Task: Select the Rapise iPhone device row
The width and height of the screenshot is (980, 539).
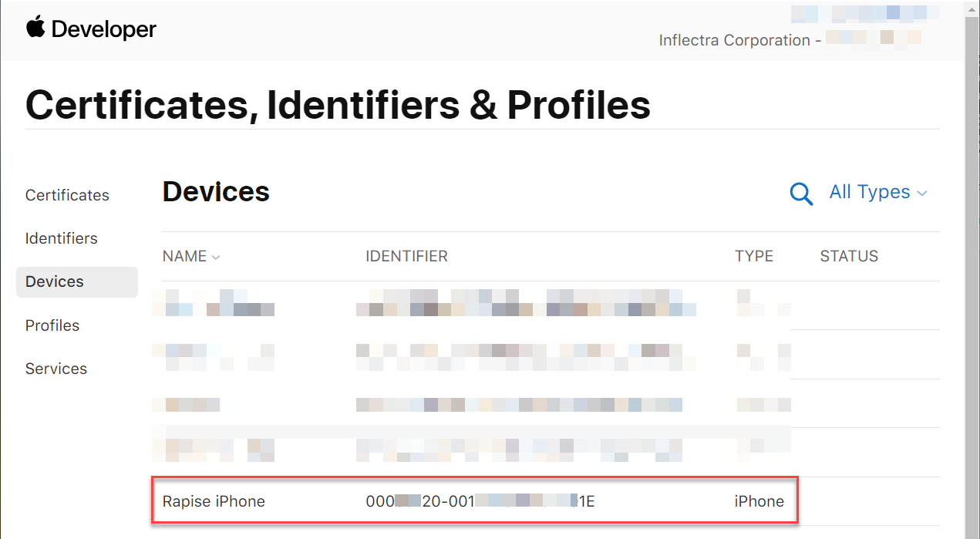Action: click(214, 501)
